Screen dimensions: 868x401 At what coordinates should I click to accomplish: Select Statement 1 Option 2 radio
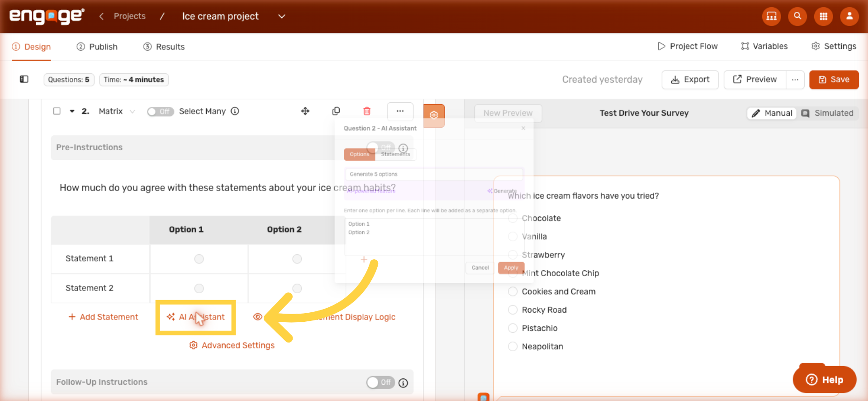click(297, 259)
